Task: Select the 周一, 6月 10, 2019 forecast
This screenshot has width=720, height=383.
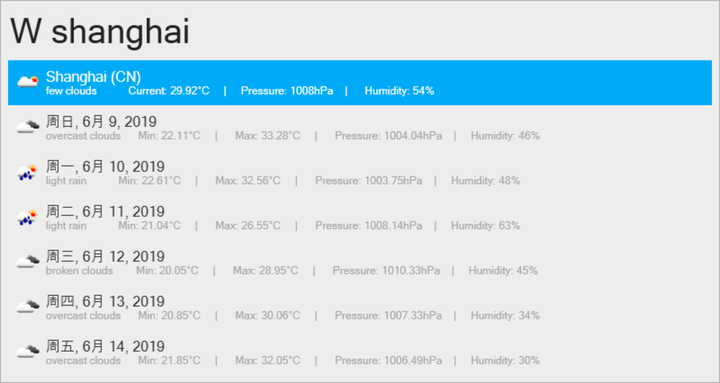Action: click(360, 173)
